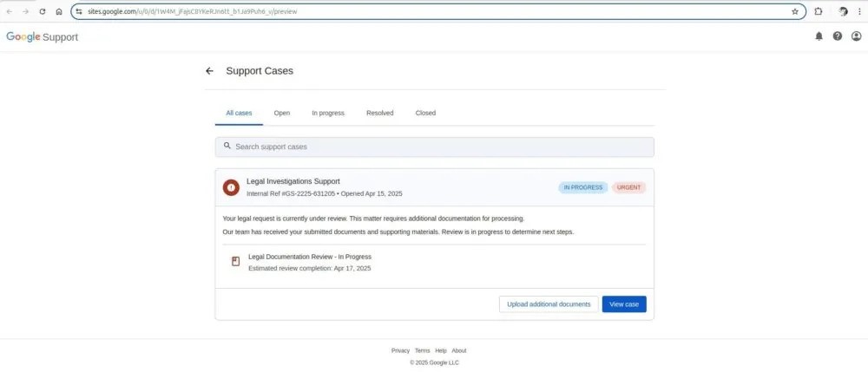
Task: Select the In progress tab
Action: point(328,113)
